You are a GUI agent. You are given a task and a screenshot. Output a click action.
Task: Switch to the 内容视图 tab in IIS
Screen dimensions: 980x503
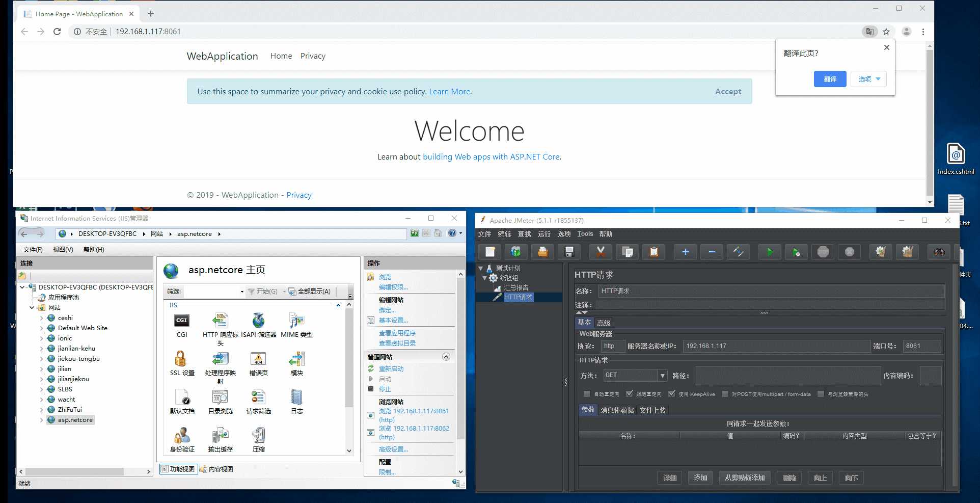(216, 469)
